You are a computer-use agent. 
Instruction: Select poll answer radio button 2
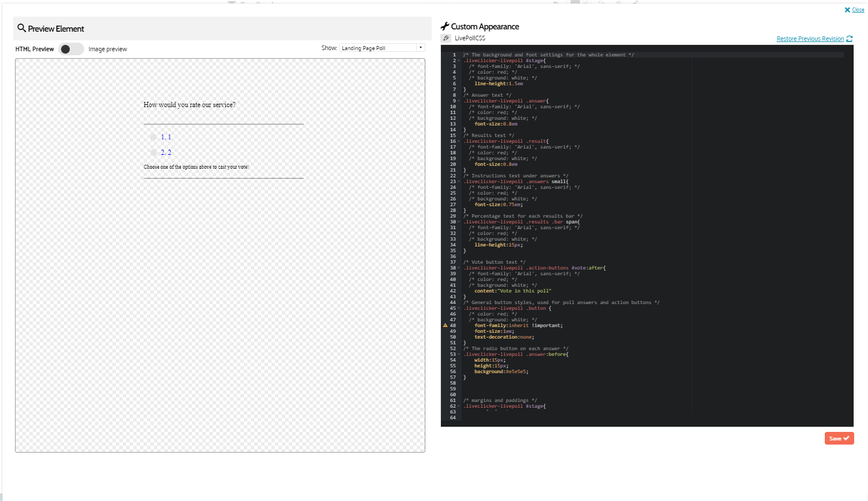tap(153, 153)
